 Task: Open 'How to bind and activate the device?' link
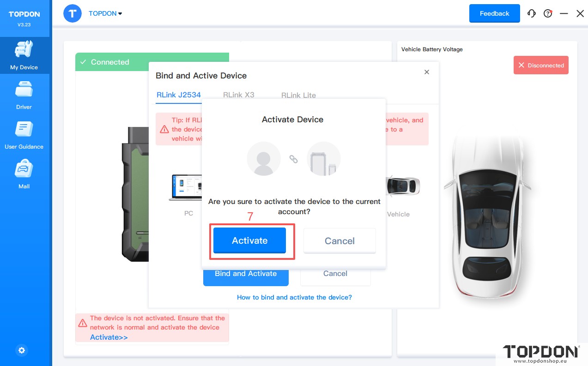(x=294, y=297)
